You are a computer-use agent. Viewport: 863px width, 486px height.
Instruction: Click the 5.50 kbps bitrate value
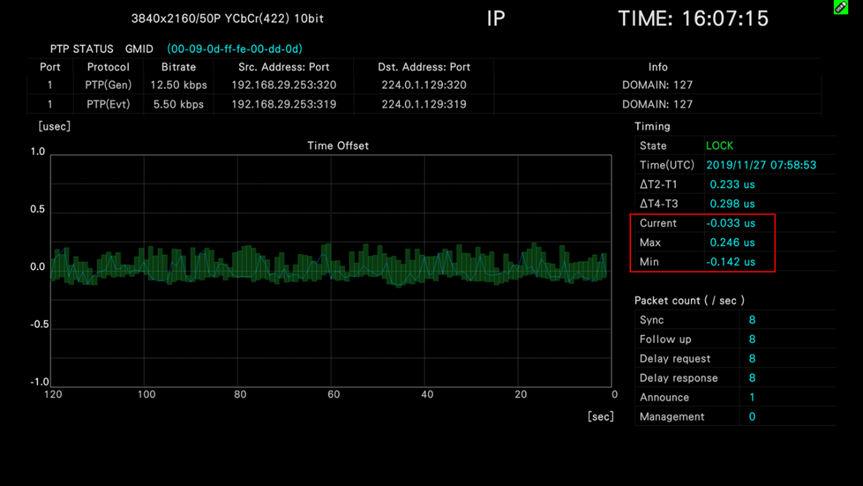[178, 104]
